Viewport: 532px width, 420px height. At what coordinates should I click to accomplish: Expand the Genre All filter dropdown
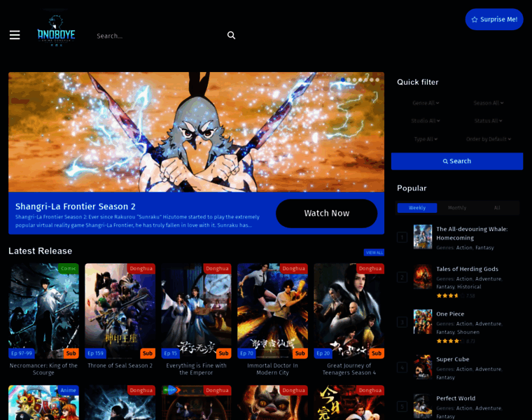[426, 103]
